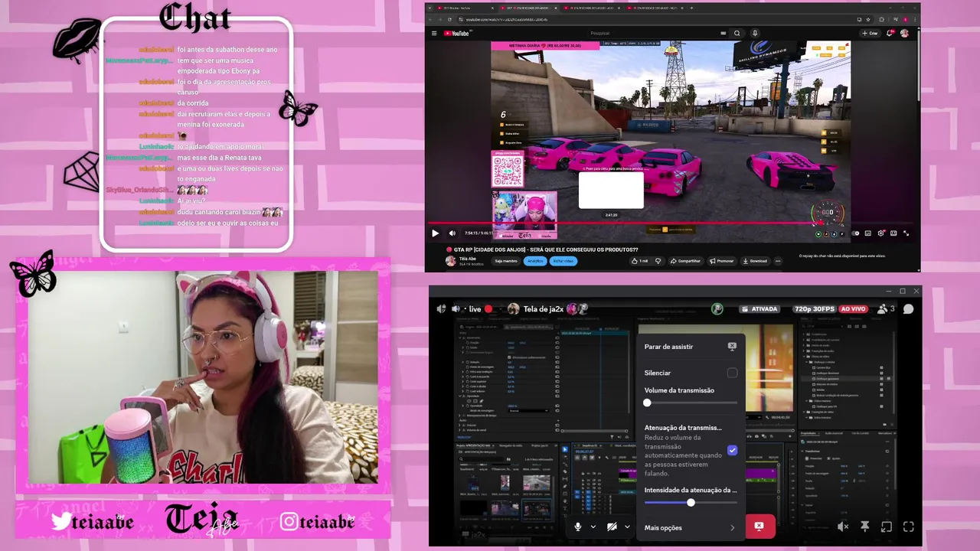Like the GTA RP video
The width and height of the screenshot is (980, 551).
pos(640,261)
